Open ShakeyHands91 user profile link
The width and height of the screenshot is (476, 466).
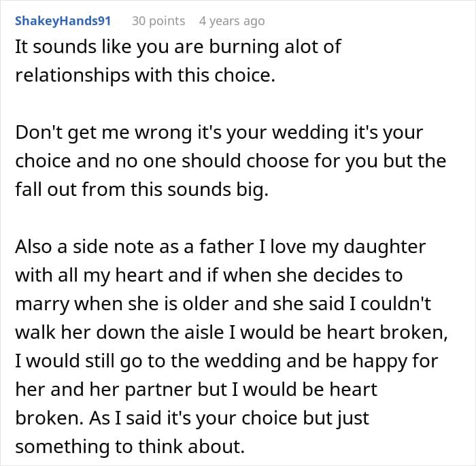coord(63,21)
